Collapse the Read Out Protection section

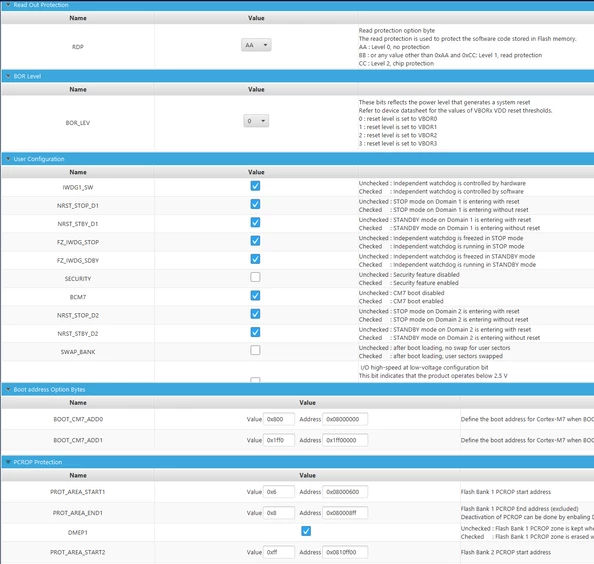(8, 5)
